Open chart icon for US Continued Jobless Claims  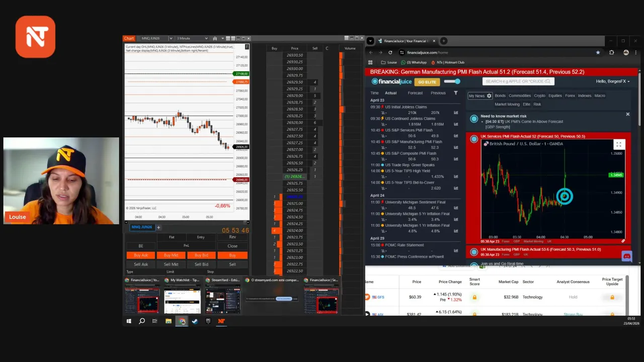456,124
